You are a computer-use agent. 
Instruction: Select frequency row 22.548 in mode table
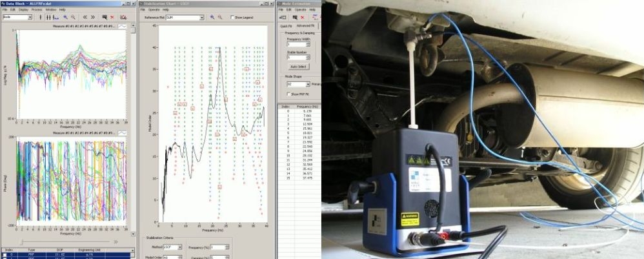coord(299,146)
